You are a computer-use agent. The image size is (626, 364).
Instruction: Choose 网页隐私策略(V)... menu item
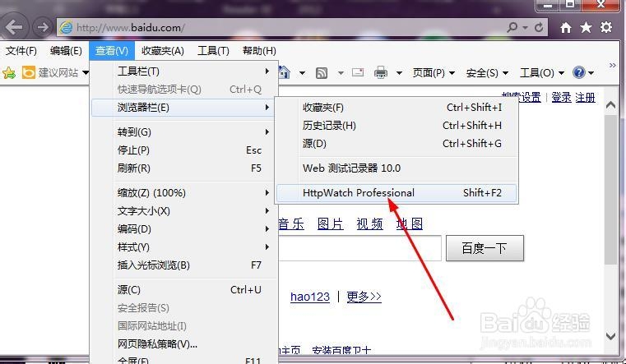183,343
